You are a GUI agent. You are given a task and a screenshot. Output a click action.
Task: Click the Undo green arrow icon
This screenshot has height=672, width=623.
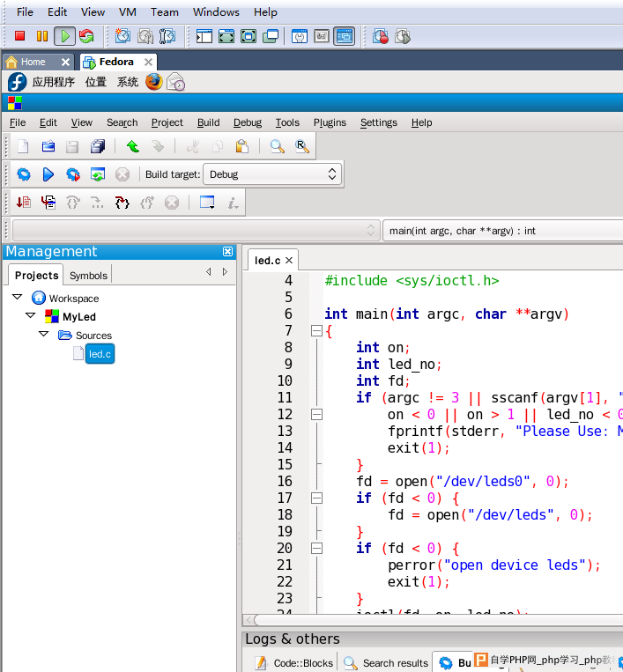click(x=132, y=146)
